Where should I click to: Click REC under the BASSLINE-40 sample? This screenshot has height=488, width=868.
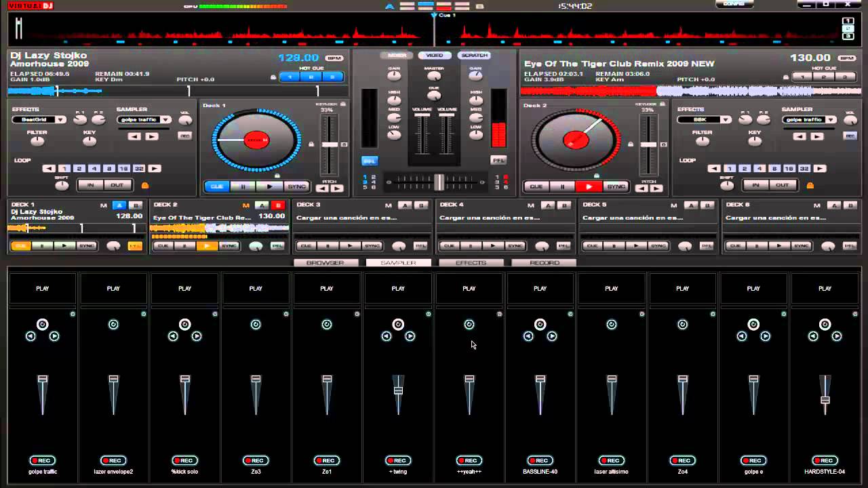coord(540,461)
